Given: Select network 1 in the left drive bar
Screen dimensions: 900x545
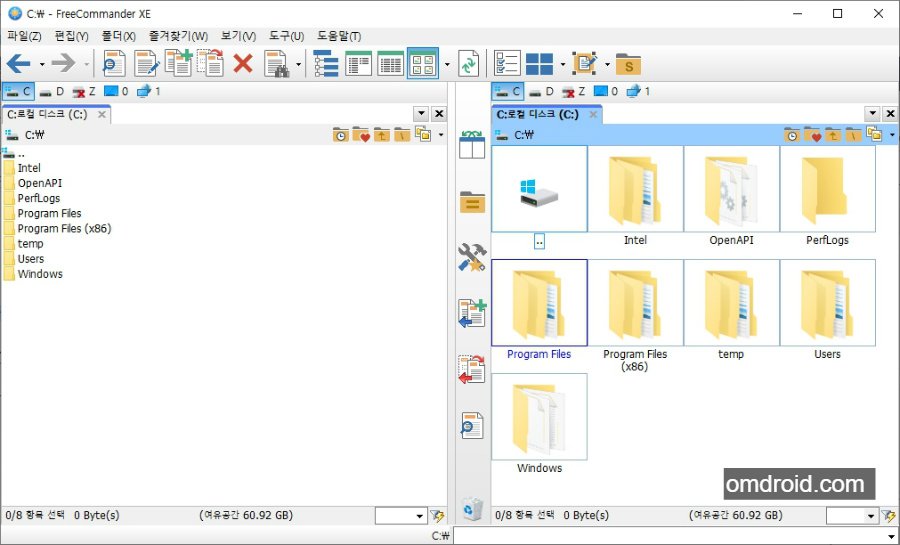Looking at the screenshot, I should point(149,92).
